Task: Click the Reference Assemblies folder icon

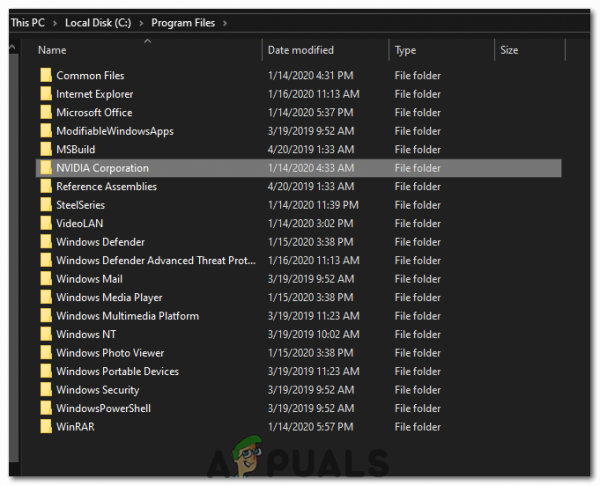Action: pos(46,186)
